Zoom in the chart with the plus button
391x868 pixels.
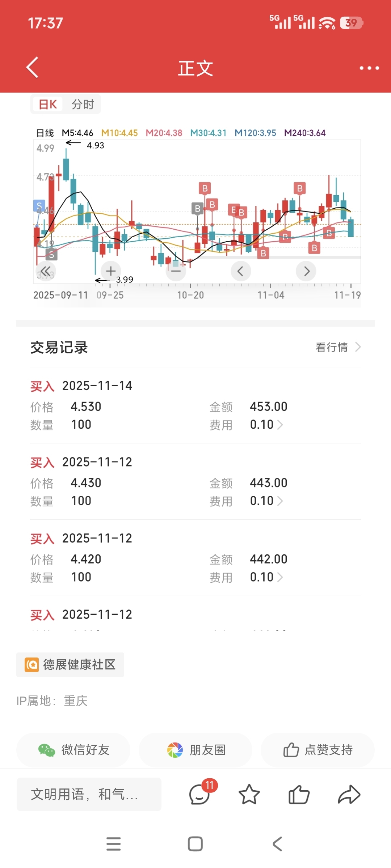[111, 271]
